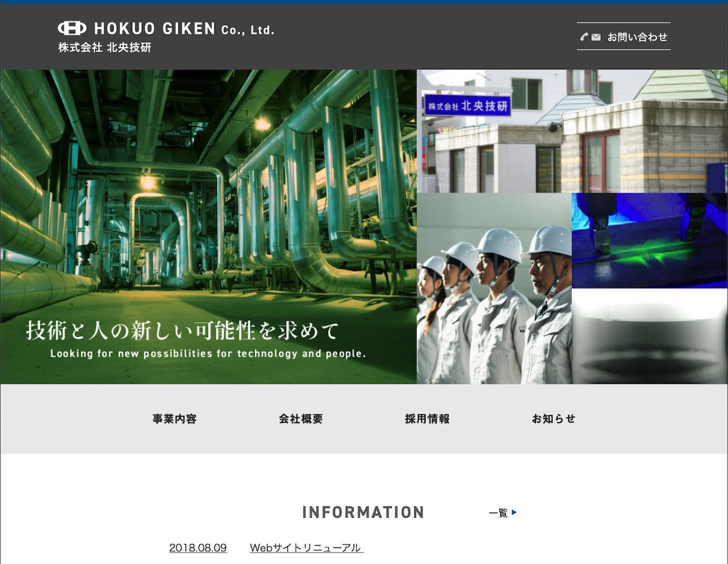Click the blue and green fluorescent inspection image
This screenshot has width=728, height=564.
tap(649, 241)
